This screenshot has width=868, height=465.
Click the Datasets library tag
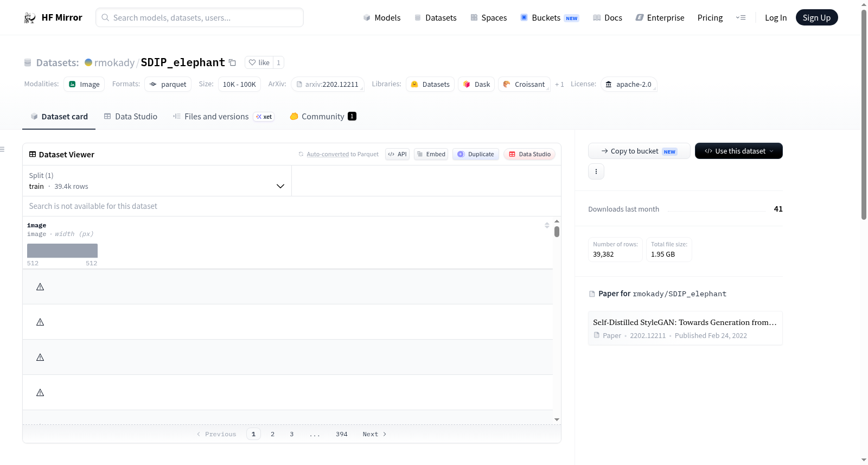point(430,84)
